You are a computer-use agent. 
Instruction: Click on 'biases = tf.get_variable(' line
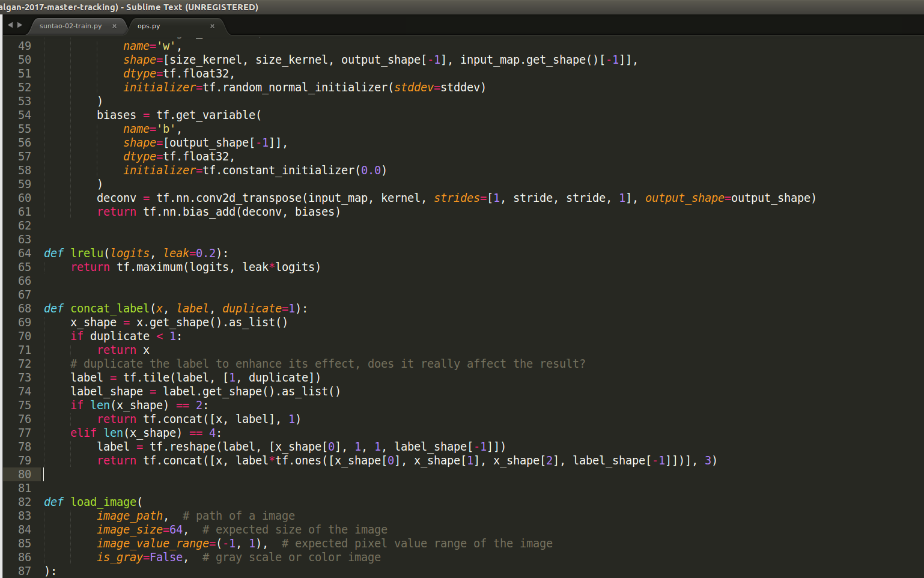tap(179, 115)
